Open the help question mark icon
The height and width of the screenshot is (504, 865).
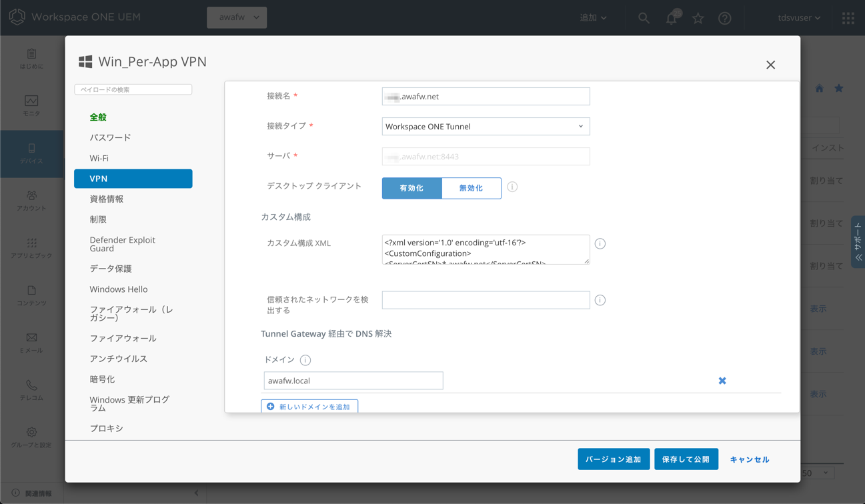(725, 18)
